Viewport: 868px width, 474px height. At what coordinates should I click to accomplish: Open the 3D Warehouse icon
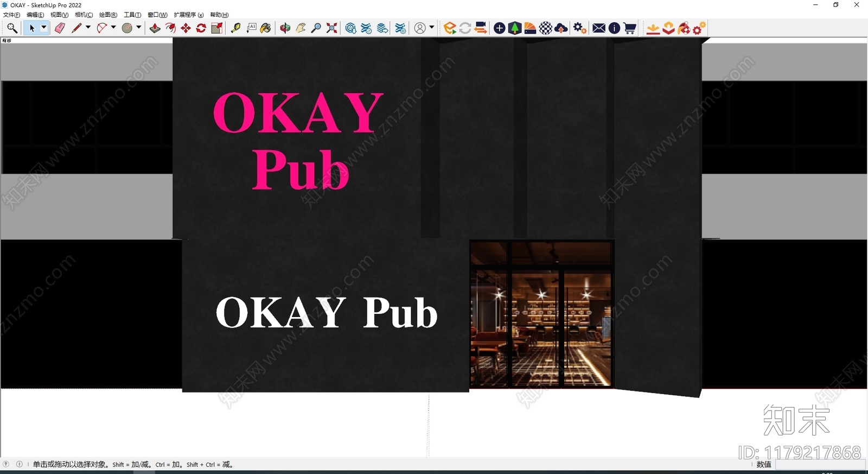351,28
